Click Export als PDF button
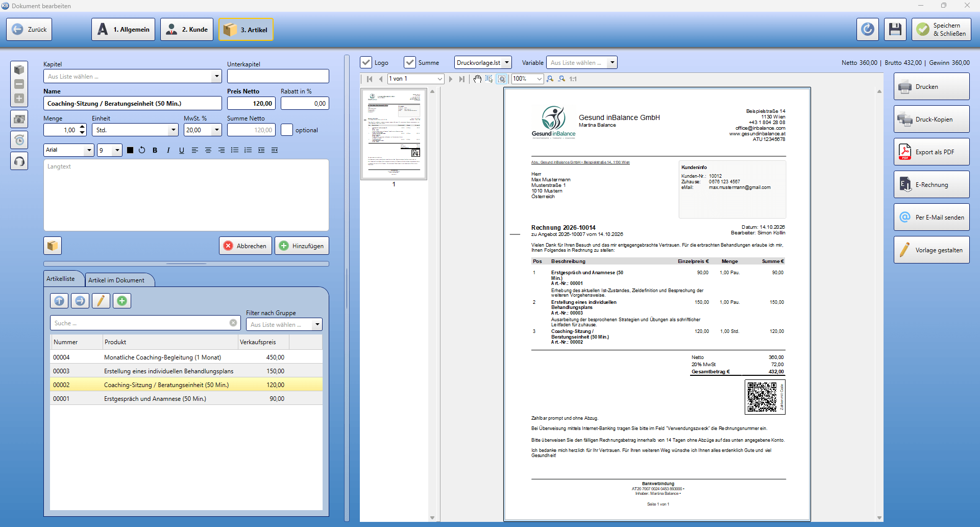Screen dimensions: 980x527 pos(932,152)
